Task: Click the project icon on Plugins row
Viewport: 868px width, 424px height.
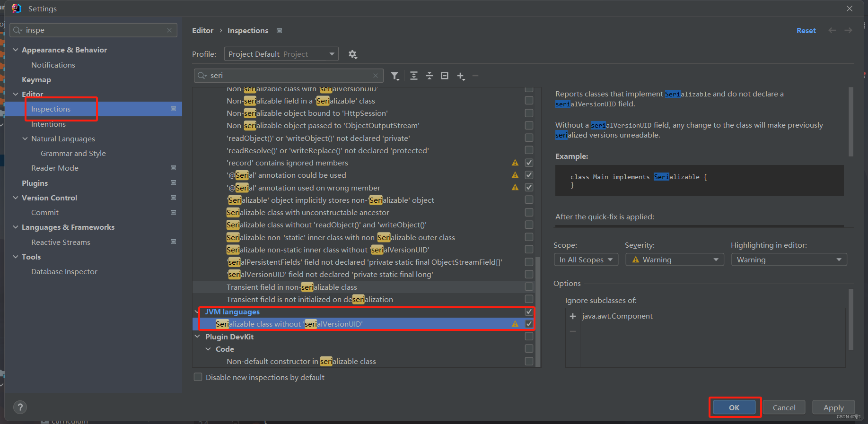Action: (173, 182)
